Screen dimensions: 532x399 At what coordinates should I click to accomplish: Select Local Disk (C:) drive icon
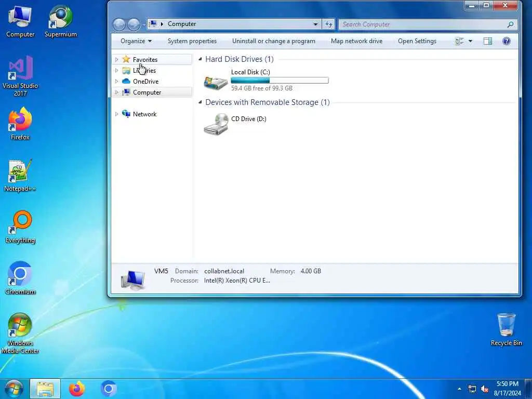[216, 83]
